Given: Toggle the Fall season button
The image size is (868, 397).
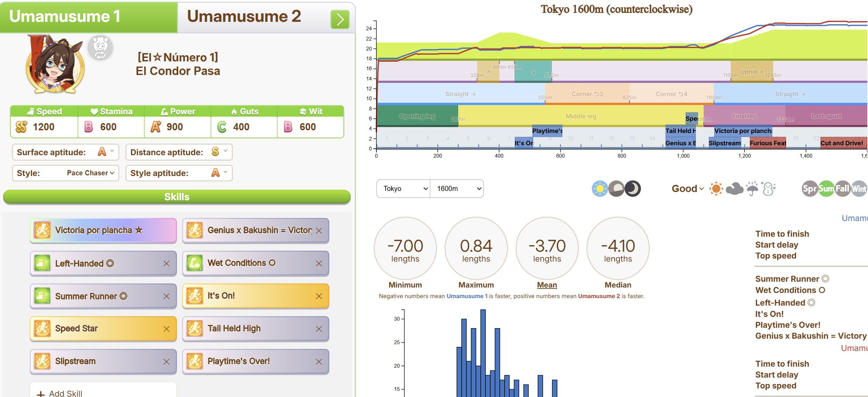Looking at the screenshot, I should pyautogui.click(x=842, y=189).
